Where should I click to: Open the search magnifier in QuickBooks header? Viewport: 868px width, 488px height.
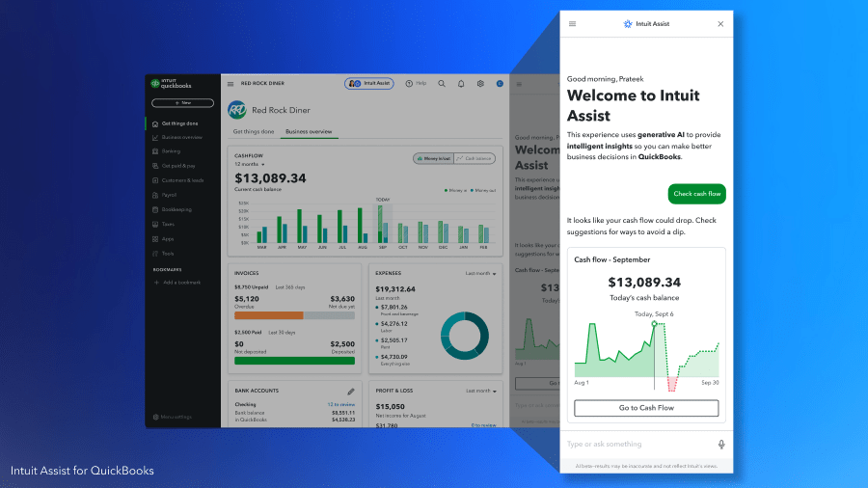click(442, 84)
